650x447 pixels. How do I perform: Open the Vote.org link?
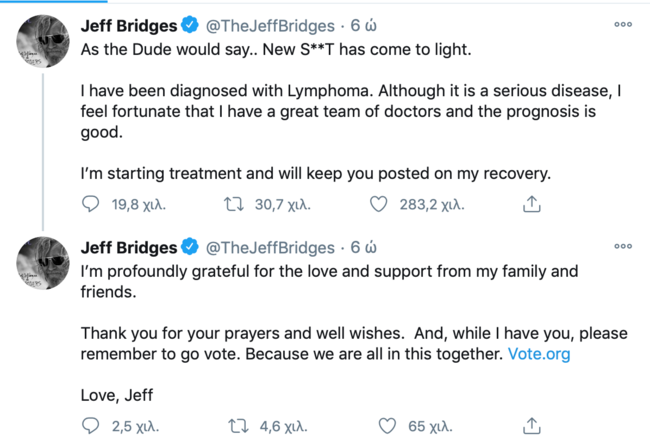coord(539,354)
